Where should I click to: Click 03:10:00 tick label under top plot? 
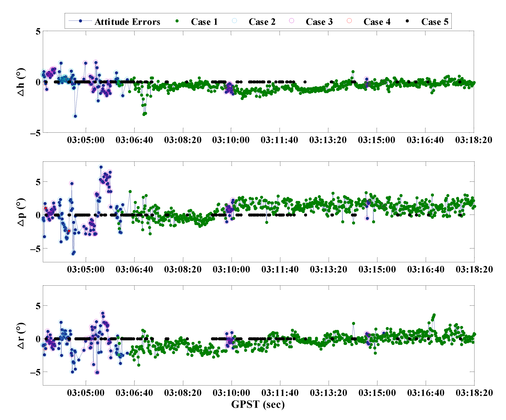coord(231,140)
